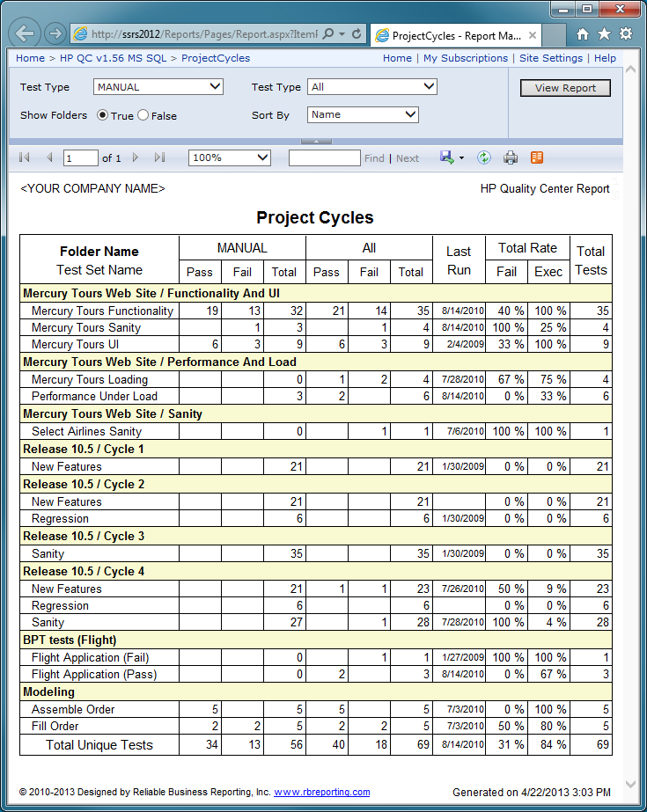Click Release 10.5 / Cycle 3 folder
647x812 pixels.
tap(84, 536)
